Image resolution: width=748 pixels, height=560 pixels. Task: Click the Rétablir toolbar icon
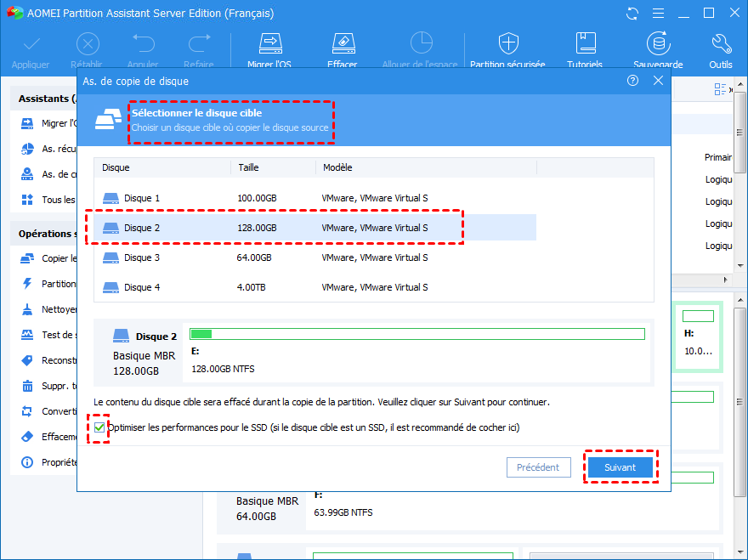click(88, 44)
